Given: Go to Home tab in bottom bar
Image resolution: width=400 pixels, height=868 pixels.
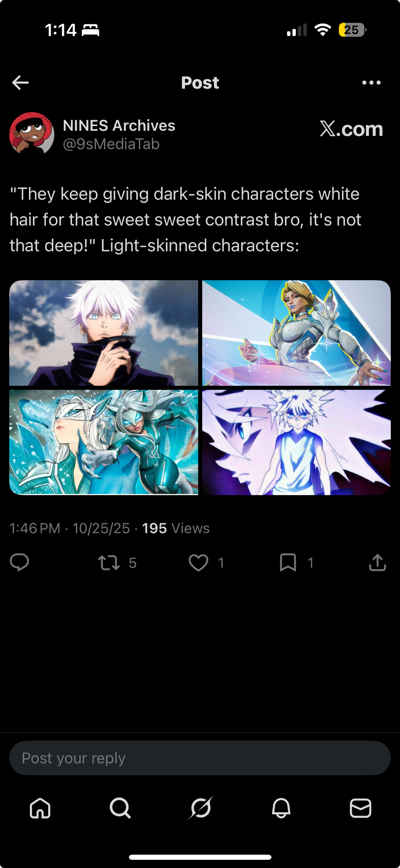Looking at the screenshot, I should point(40,808).
